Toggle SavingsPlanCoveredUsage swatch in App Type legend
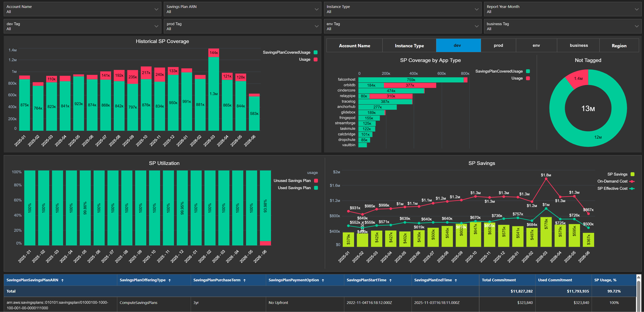Screen dimensions: 644x312 [x=528, y=71]
